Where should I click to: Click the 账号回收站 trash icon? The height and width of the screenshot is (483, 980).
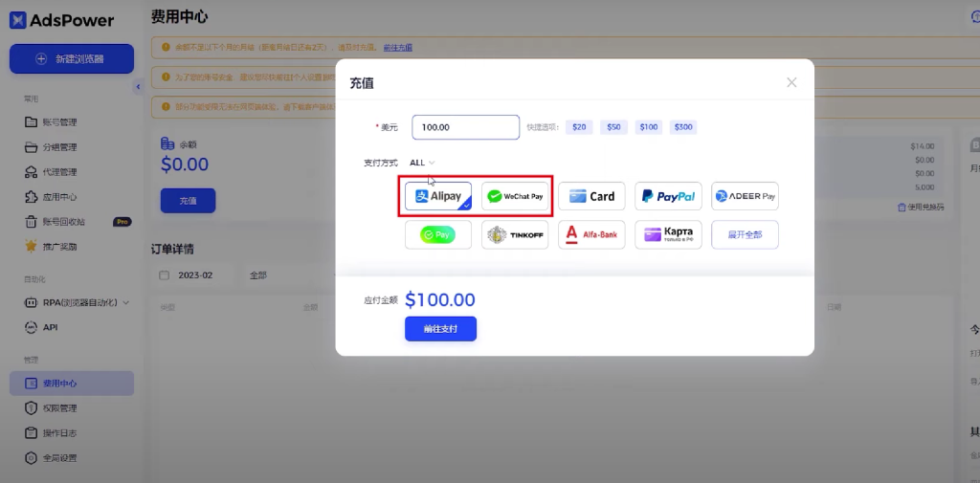coord(31,222)
